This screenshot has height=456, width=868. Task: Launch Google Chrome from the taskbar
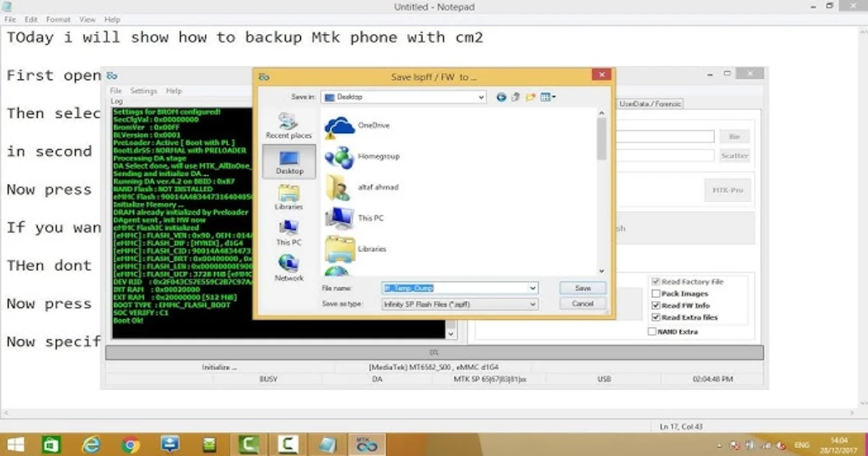click(131, 444)
